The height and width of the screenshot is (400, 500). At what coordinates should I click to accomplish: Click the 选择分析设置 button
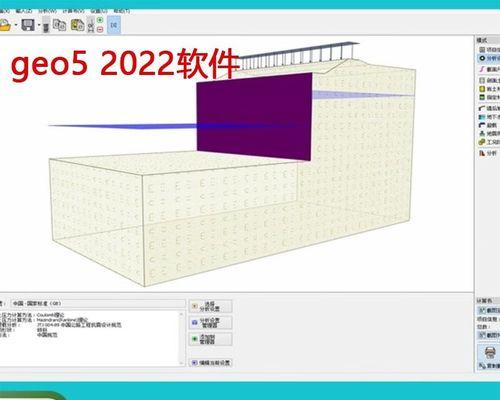click(x=210, y=306)
